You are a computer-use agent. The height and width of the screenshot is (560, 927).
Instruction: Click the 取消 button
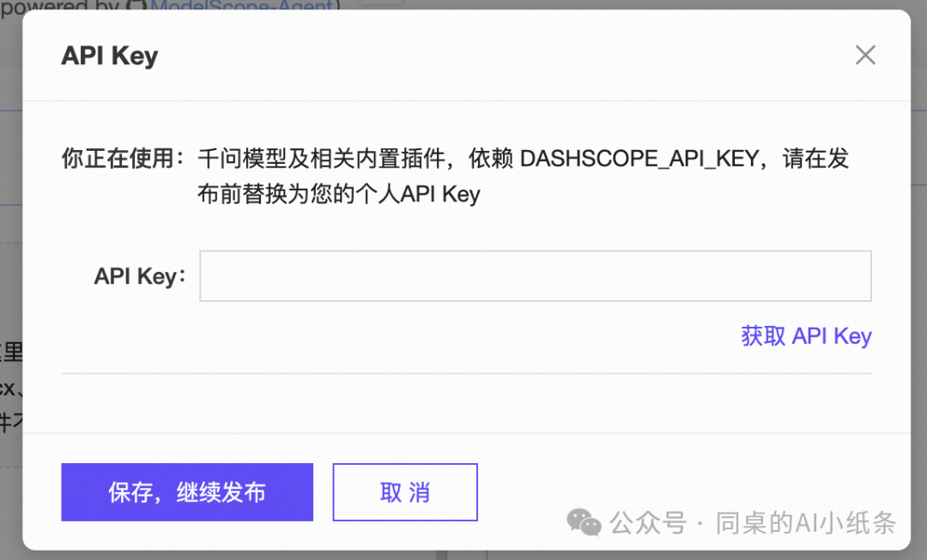(x=405, y=492)
